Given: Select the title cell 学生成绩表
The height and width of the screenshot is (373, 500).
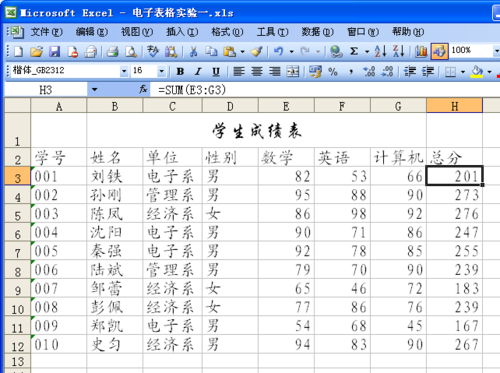Looking at the screenshot, I should click(x=257, y=130).
